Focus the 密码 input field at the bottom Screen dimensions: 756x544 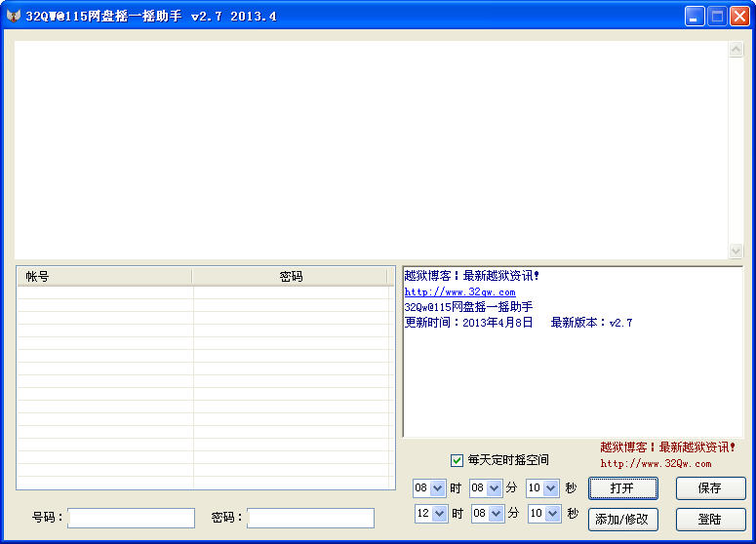coord(310,518)
